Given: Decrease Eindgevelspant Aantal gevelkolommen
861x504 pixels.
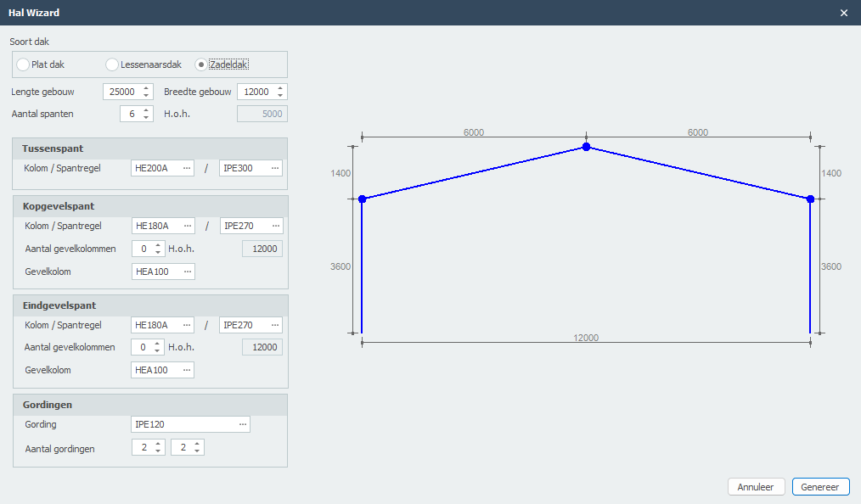Looking at the screenshot, I should (x=157, y=351).
